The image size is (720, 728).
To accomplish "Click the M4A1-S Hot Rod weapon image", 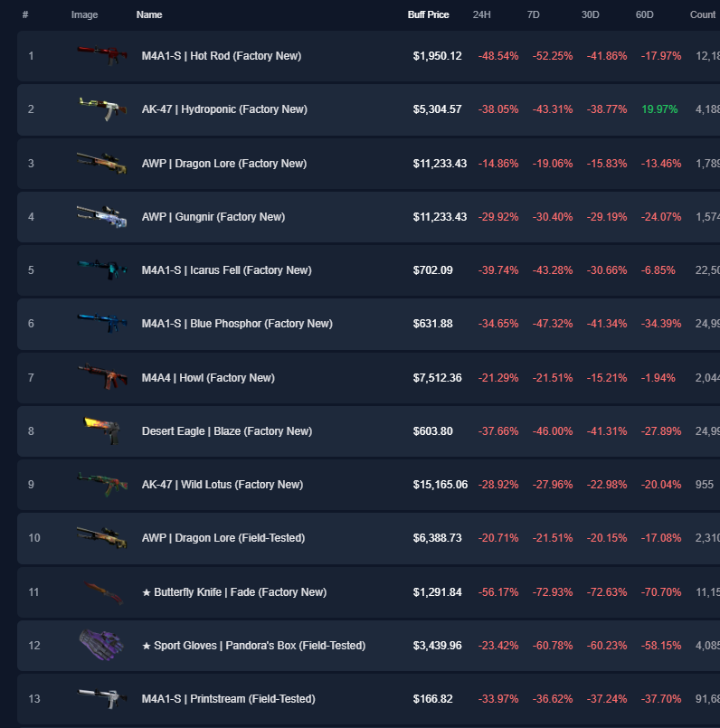I will 102,55.
